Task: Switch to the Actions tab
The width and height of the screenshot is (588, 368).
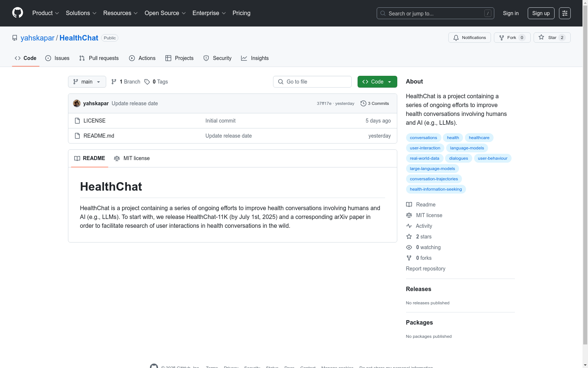Action: (142, 58)
